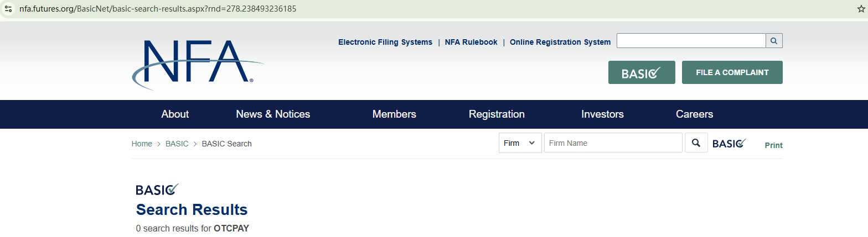Click the Firm Name input field
The width and height of the screenshot is (868, 237).
(613, 143)
